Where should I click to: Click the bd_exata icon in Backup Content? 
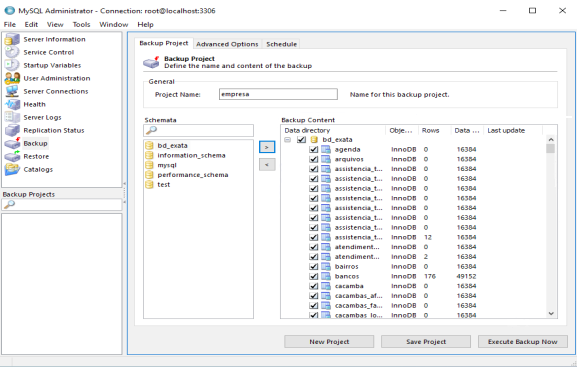point(314,140)
